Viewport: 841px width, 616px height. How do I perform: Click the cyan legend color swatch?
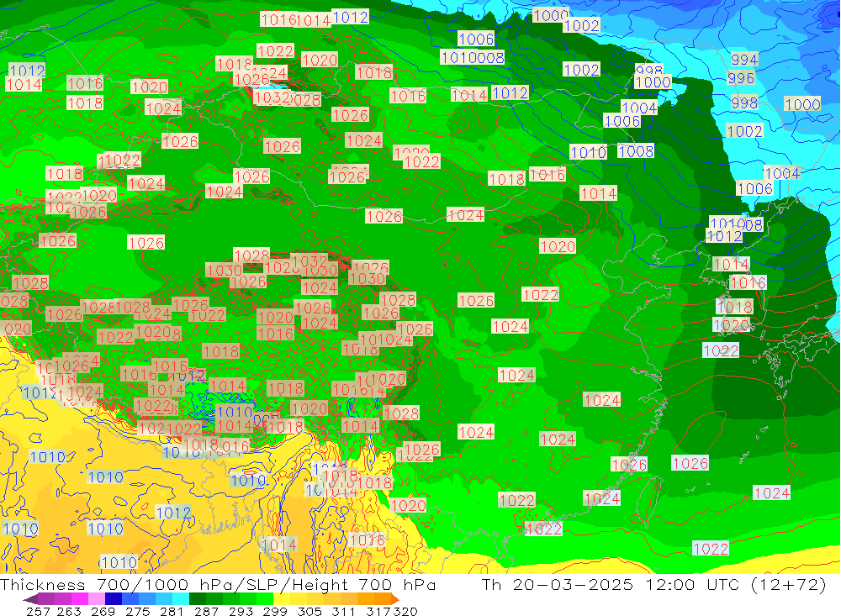(181, 599)
